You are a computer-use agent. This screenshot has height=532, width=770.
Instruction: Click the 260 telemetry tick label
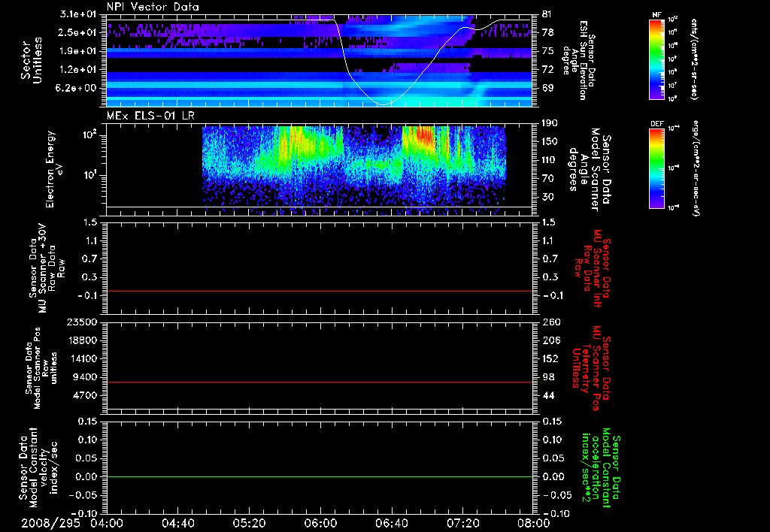(x=550, y=322)
